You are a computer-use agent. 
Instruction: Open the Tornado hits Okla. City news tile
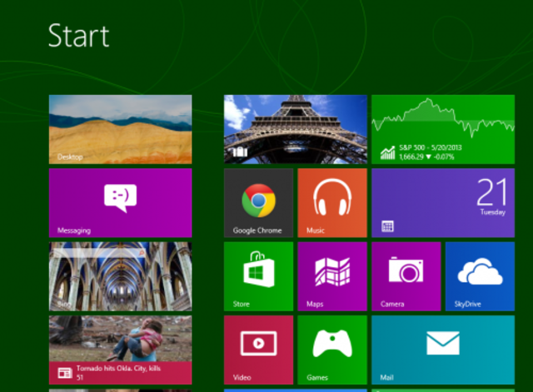[120, 350]
